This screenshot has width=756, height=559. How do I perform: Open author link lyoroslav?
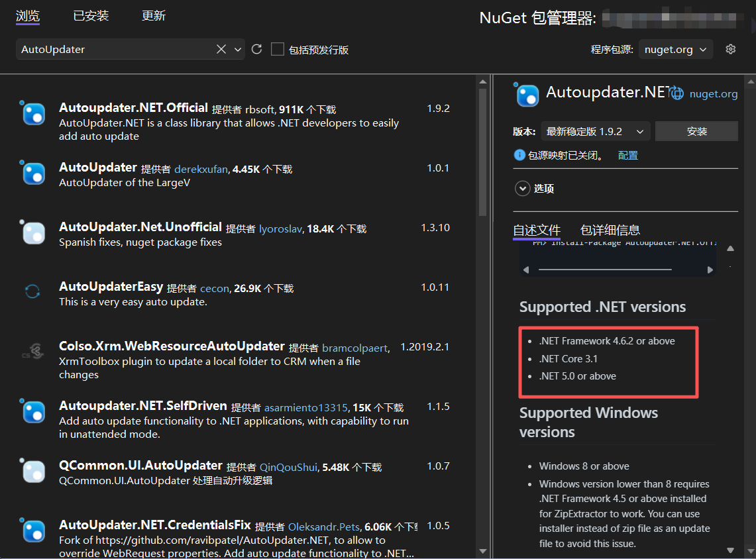click(x=281, y=229)
